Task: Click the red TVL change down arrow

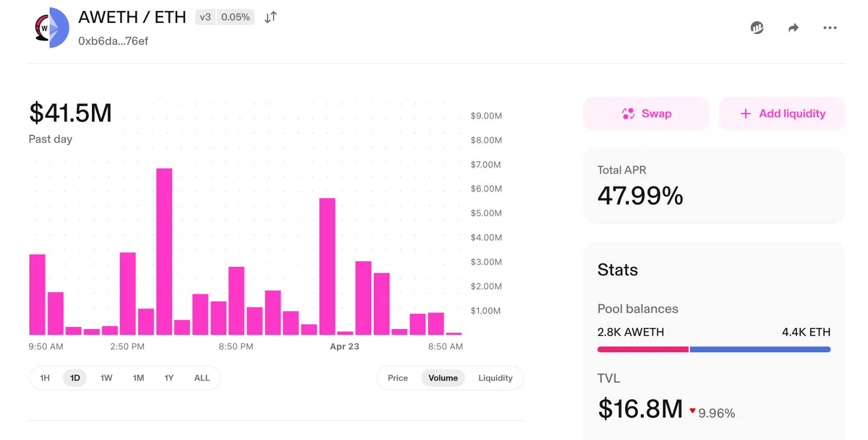Action: [x=692, y=410]
